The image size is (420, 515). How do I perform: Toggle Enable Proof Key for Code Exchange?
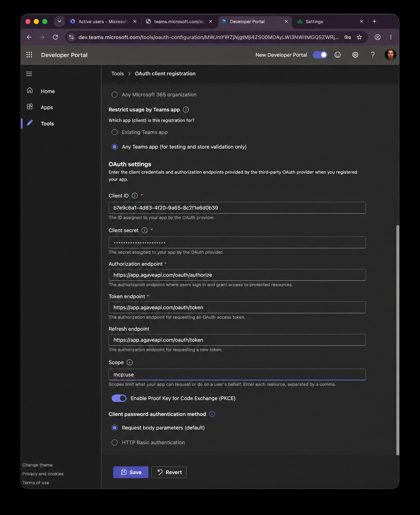[x=119, y=398]
